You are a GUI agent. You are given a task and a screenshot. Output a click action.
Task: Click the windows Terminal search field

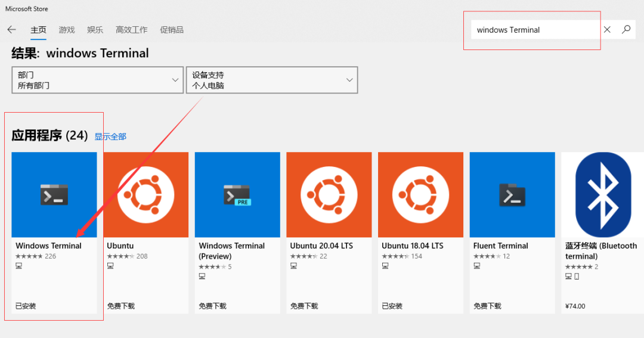(534, 30)
